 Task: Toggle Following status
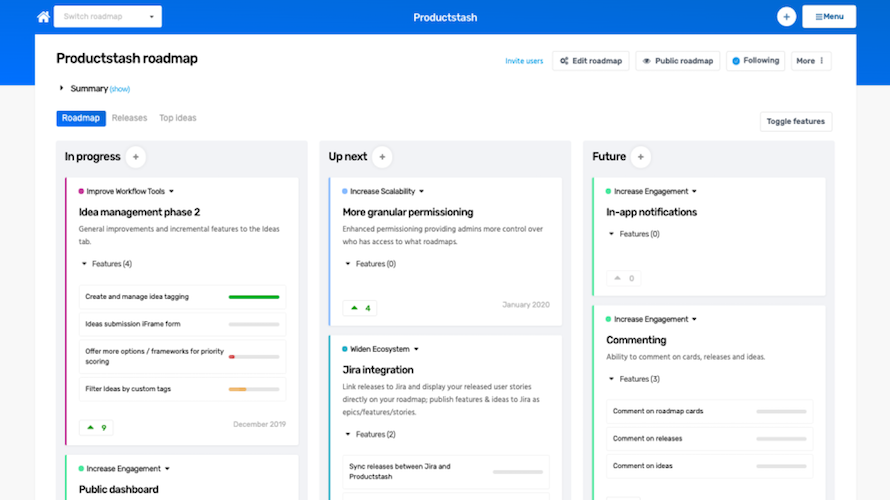tap(755, 61)
